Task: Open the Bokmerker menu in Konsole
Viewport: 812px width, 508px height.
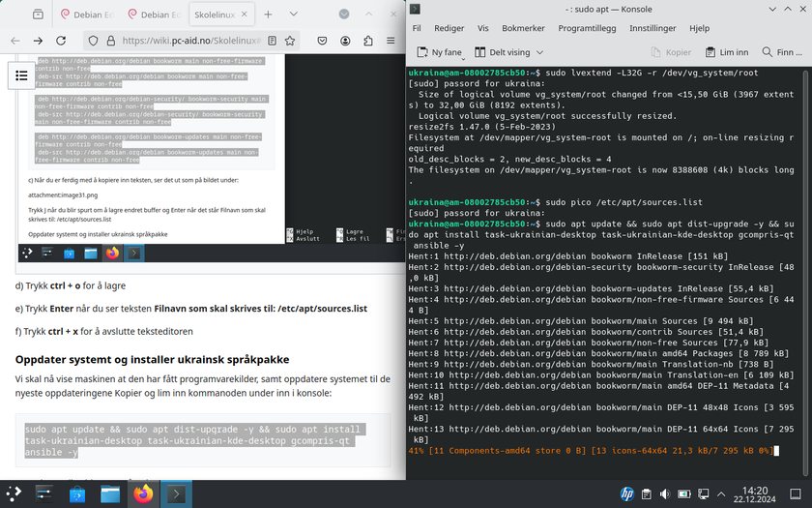Action: tap(523, 28)
